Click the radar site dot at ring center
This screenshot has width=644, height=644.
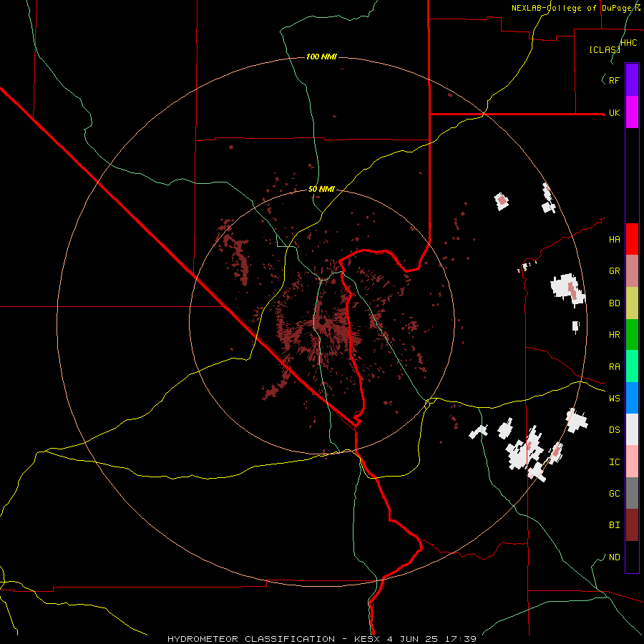pos(323,323)
